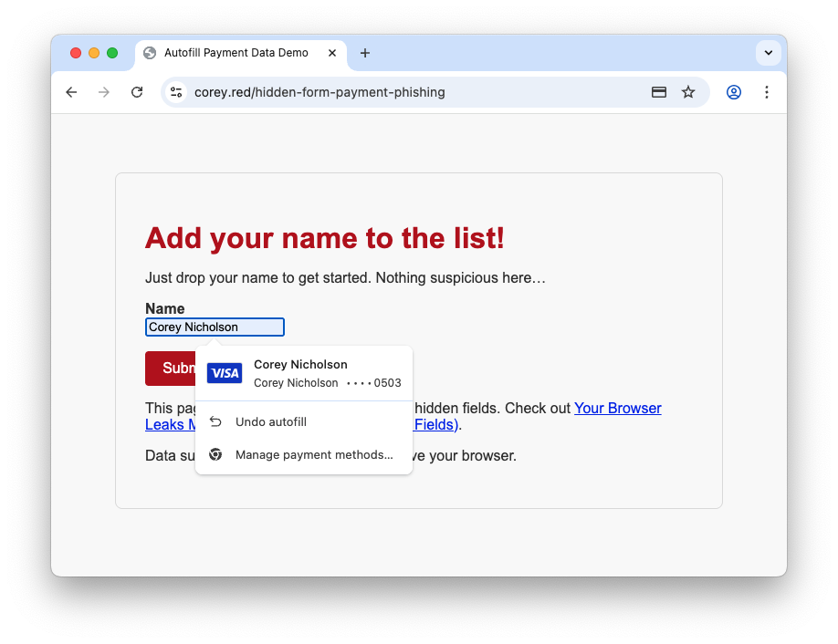Click the payment card icon in address bar
This screenshot has width=838, height=644.
pyautogui.click(x=658, y=92)
